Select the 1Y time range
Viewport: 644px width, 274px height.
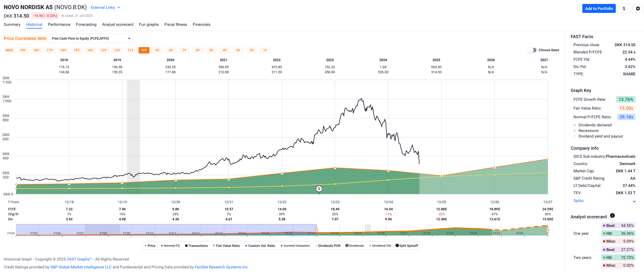265,50
